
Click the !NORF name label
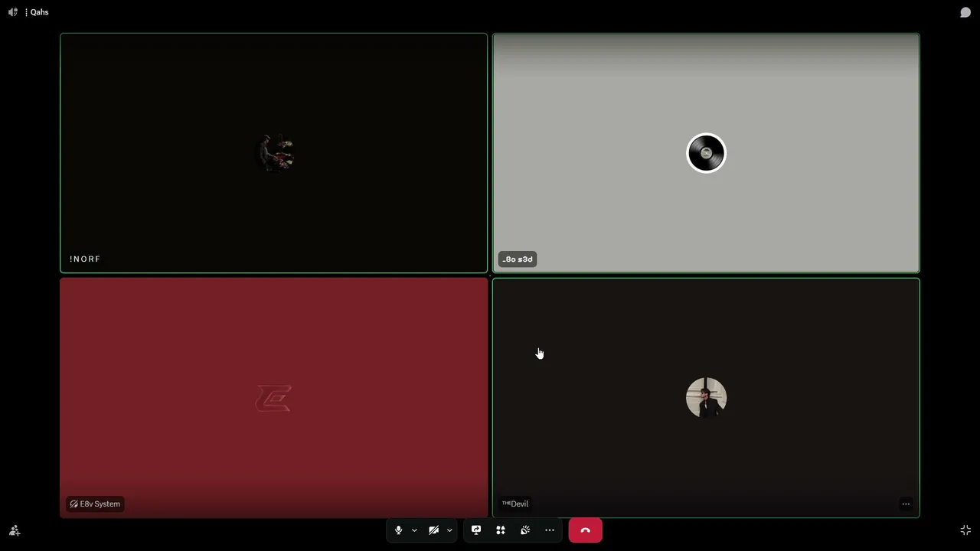click(x=85, y=259)
